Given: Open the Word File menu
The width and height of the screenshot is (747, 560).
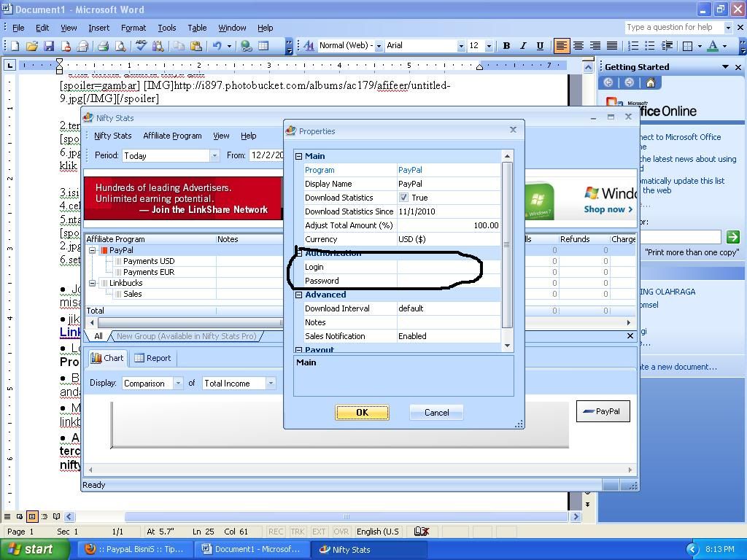Looking at the screenshot, I should click(x=18, y=28).
